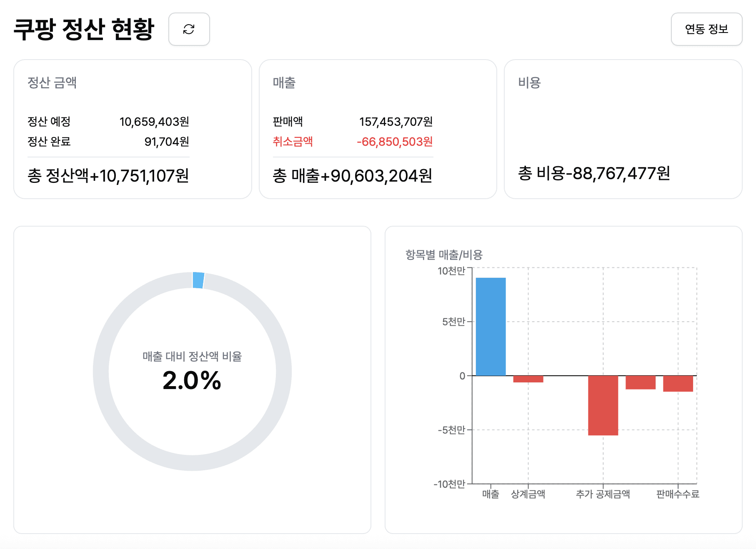Click the 상계금액 x-axis label
This screenshot has height=549, width=756.
point(528,494)
